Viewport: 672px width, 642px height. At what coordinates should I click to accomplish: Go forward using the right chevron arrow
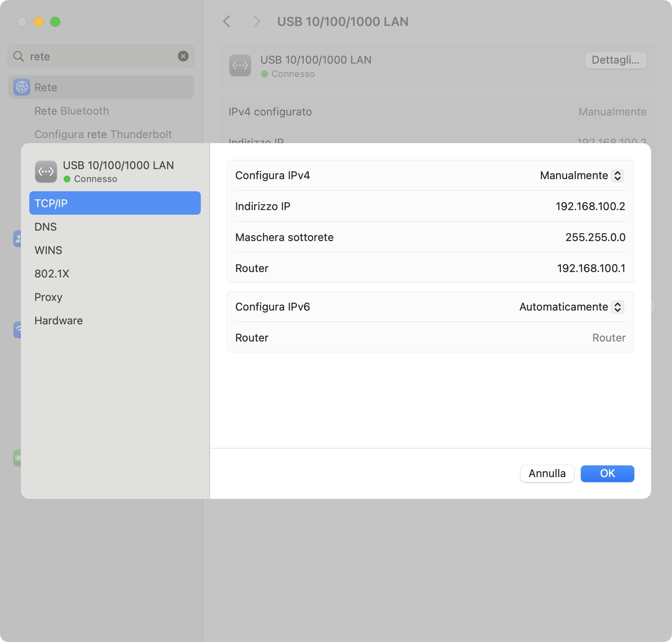[256, 21]
